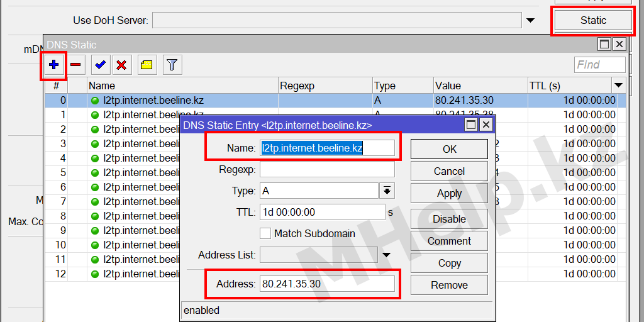Image resolution: width=644 pixels, height=322 pixels.
Task: Select value cell 80.241.35.30
Action: pyautogui.click(x=480, y=101)
